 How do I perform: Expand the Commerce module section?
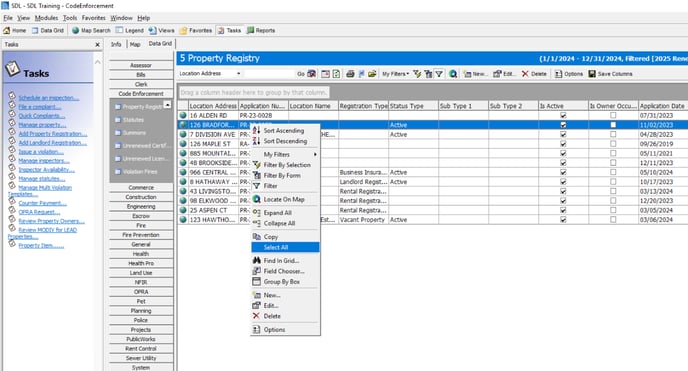click(141, 187)
